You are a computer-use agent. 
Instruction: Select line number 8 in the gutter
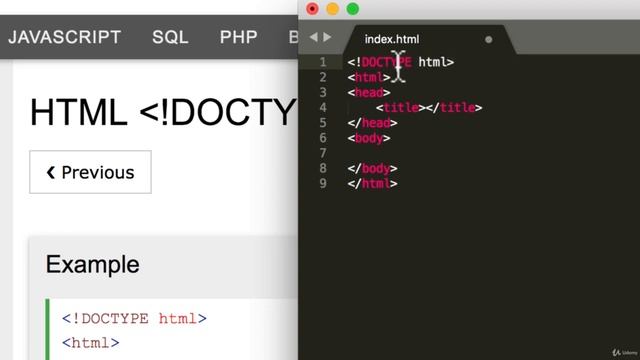[323, 168]
